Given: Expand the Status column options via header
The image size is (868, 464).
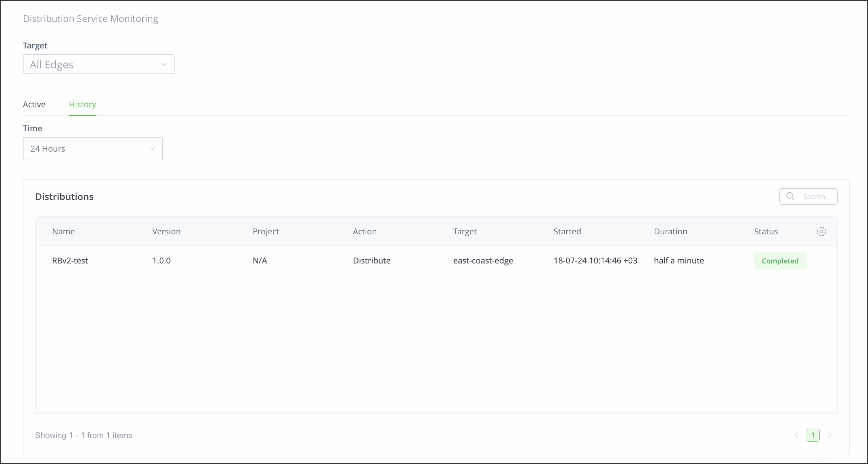Looking at the screenshot, I should pos(766,231).
